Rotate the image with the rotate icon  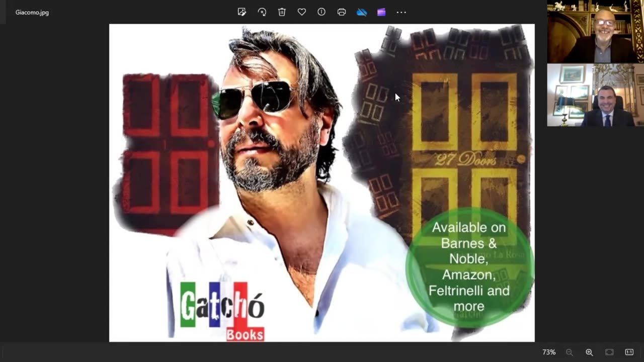click(262, 12)
